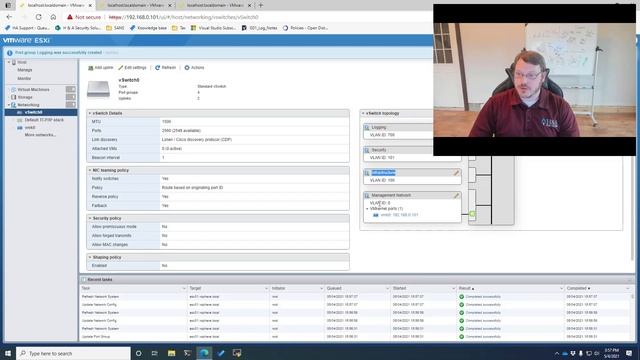Click the green uplink port indicator
This screenshot has height=360, width=640.
tap(472, 214)
